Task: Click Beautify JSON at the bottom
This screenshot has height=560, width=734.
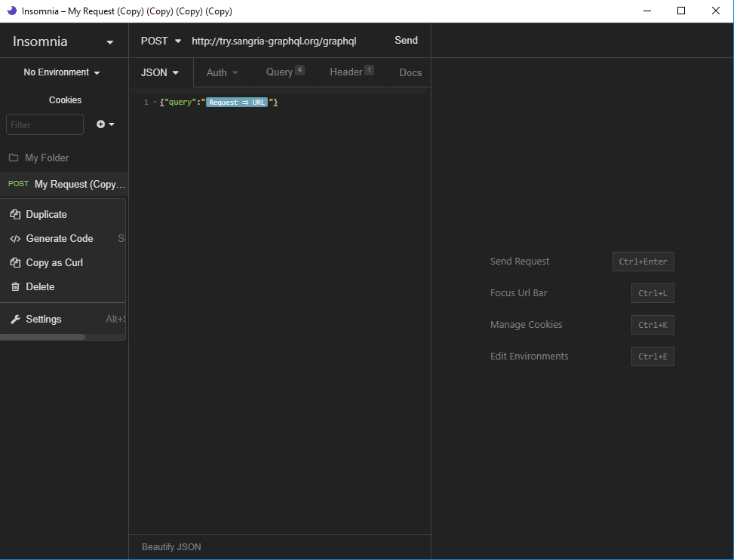Action: tap(171, 547)
